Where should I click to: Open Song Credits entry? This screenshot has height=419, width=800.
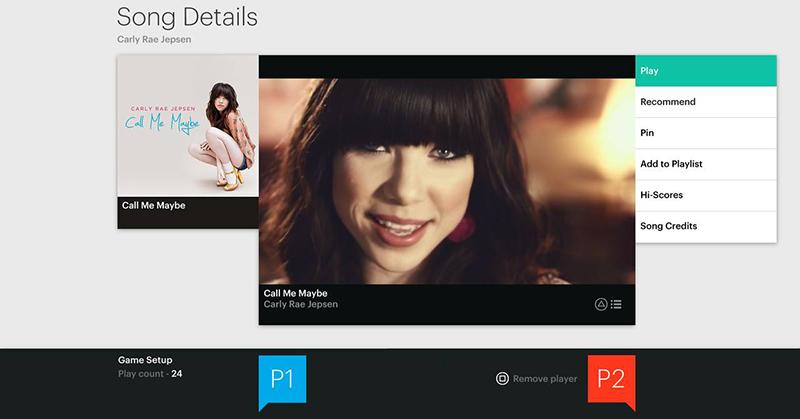coord(706,227)
